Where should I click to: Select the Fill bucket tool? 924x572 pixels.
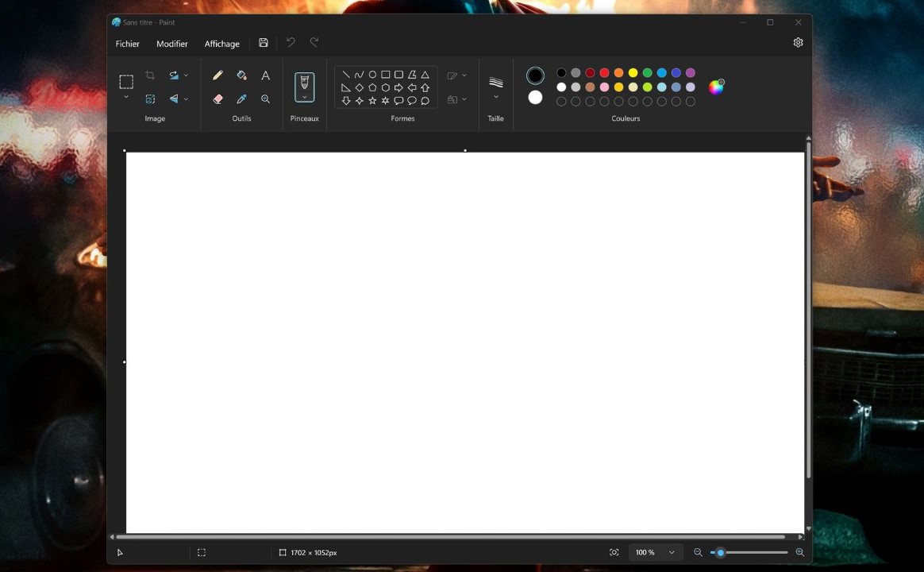pyautogui.click(x=241, y=75)
